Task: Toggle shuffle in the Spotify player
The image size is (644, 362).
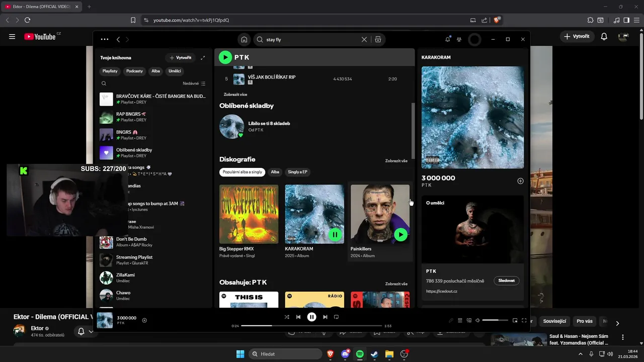Action: click(287, 317)
